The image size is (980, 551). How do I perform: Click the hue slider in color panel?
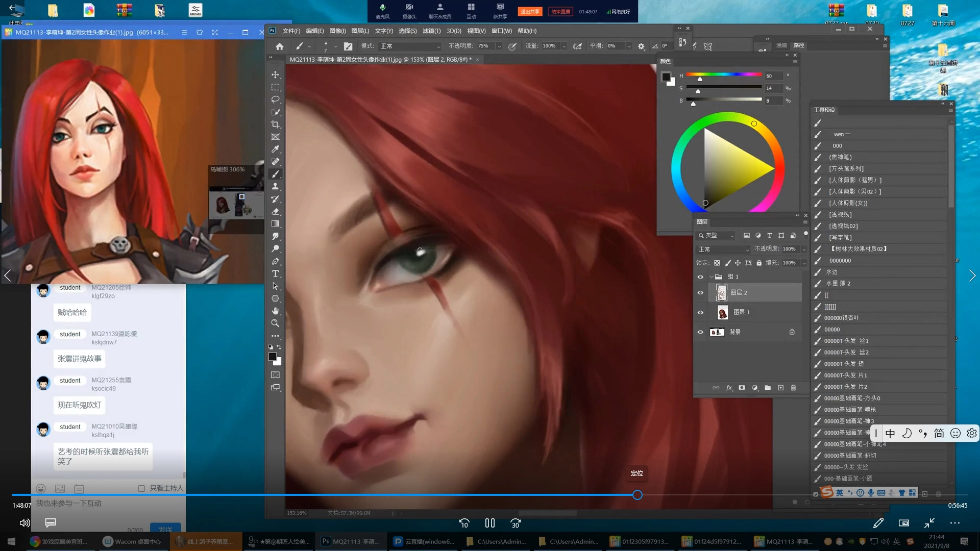pyautogui.click(x=724, y=75)
